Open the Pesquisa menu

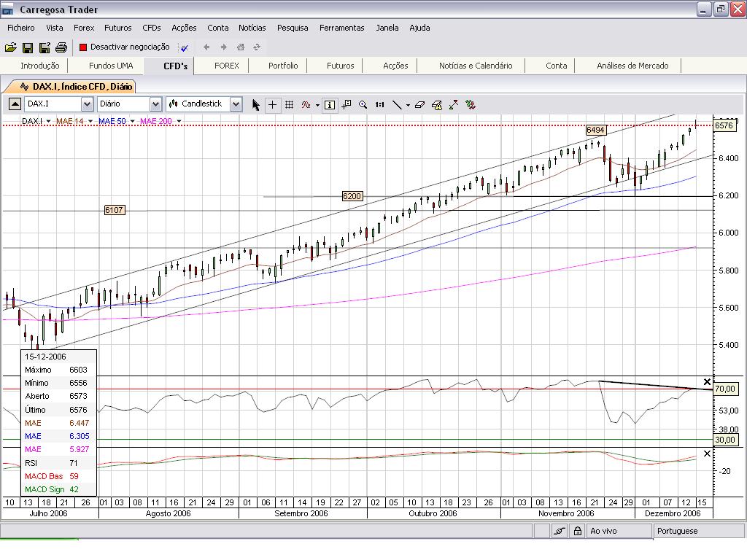click(293, 28)
